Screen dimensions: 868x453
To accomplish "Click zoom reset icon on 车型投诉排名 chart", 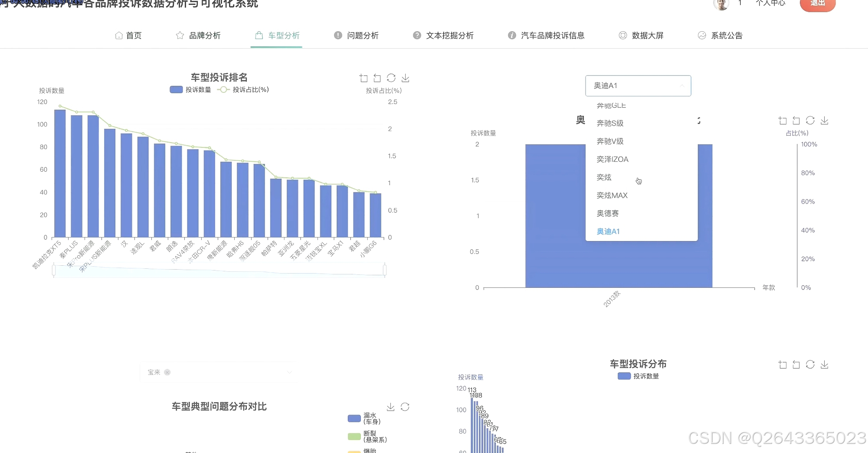I will [x=377, y=78].
